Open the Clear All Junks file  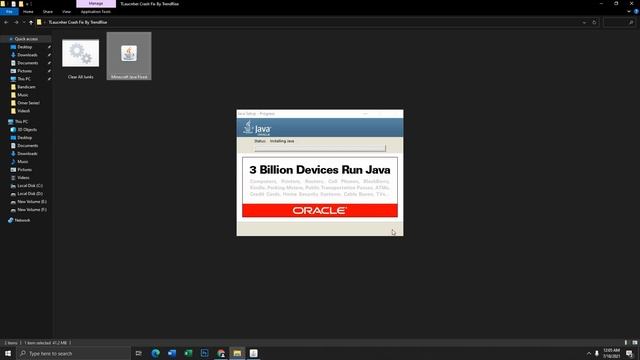(80, 57)
